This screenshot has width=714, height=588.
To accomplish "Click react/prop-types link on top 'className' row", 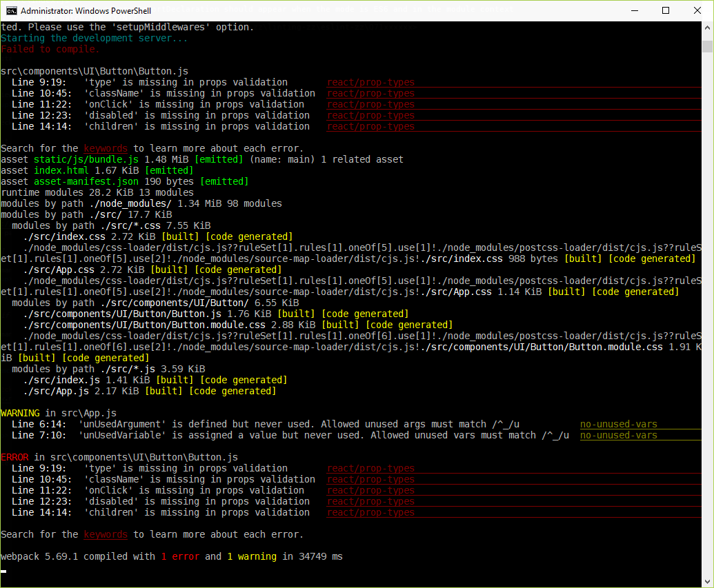I will tap(370, 93).
